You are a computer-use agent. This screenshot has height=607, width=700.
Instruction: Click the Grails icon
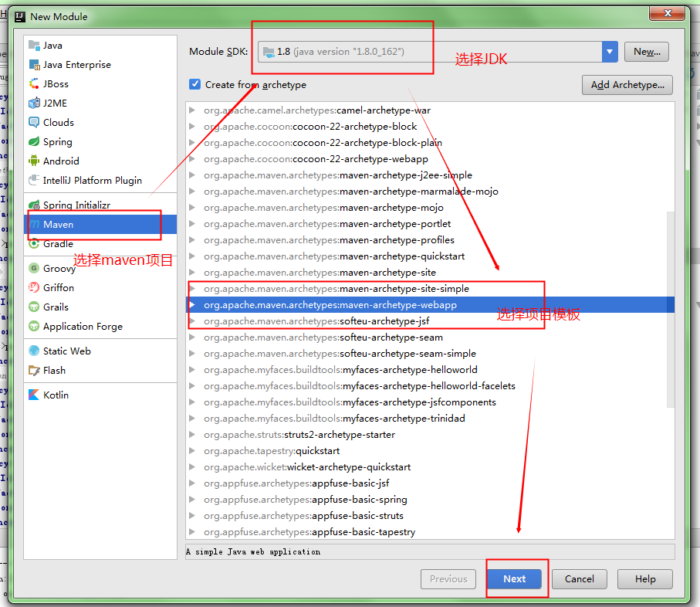(x=34, y=307)
